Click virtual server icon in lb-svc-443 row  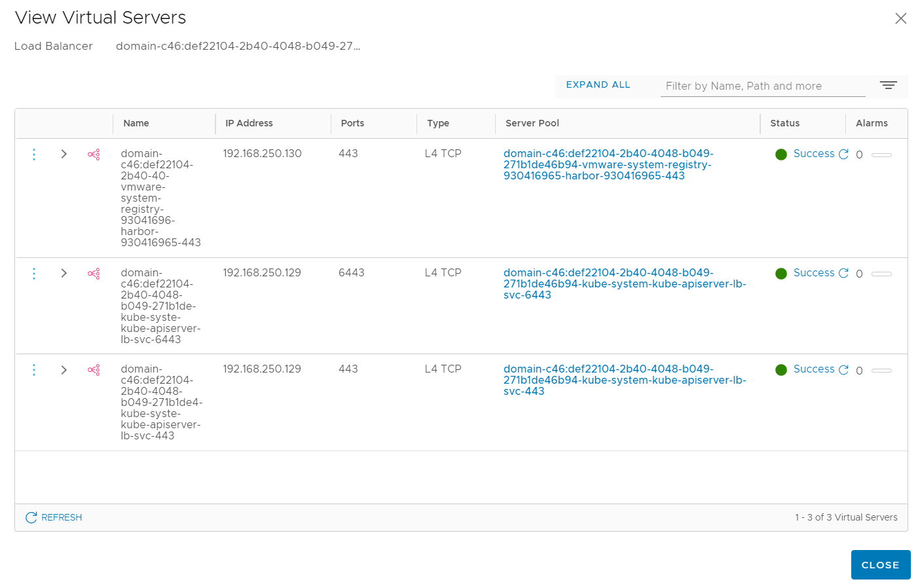click(x=94, y=370)
